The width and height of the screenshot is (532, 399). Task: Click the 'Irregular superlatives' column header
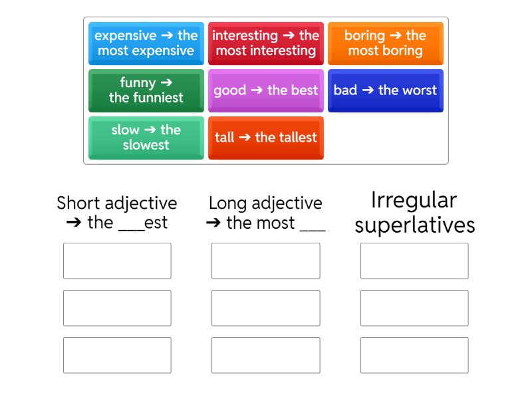pyautogui.click(x=414, y=213)
